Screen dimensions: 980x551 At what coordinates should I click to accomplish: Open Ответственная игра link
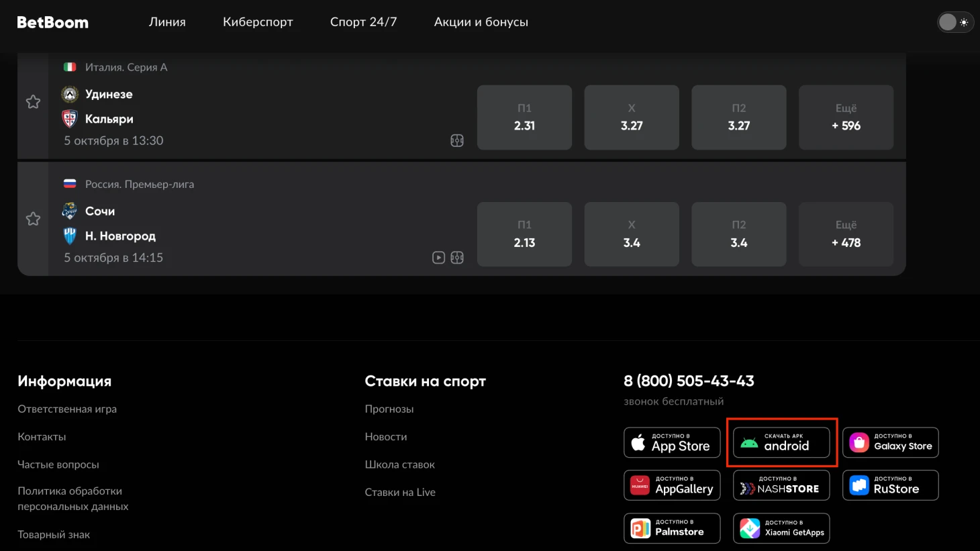coord(67,409)
